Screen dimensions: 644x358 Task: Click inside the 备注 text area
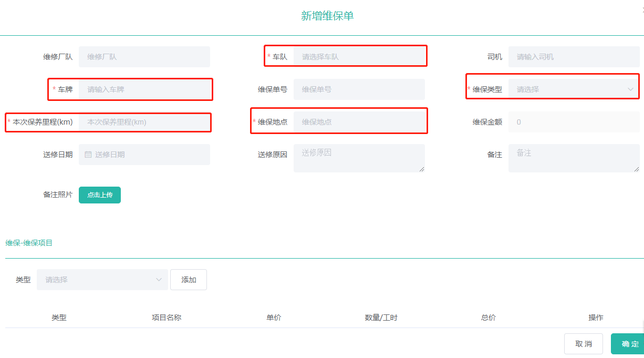coord(574,158)
